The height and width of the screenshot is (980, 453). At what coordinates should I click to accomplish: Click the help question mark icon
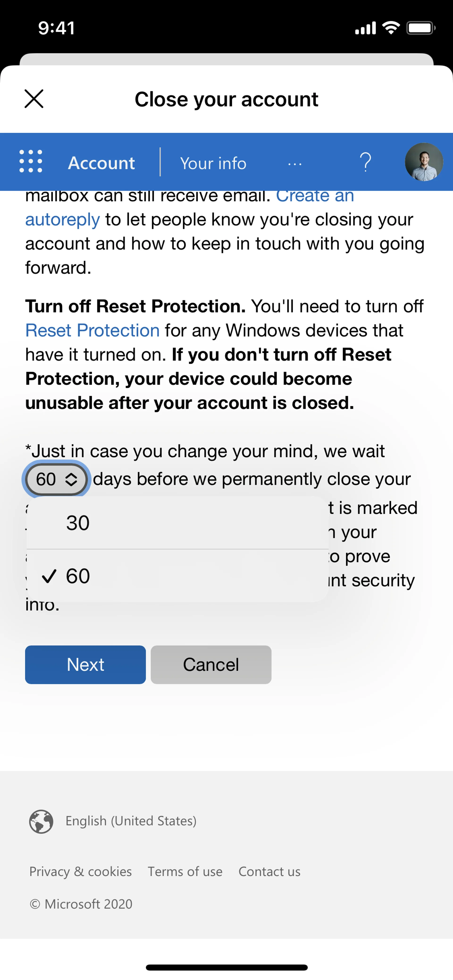pyautogui.click(x=365, y=162)
